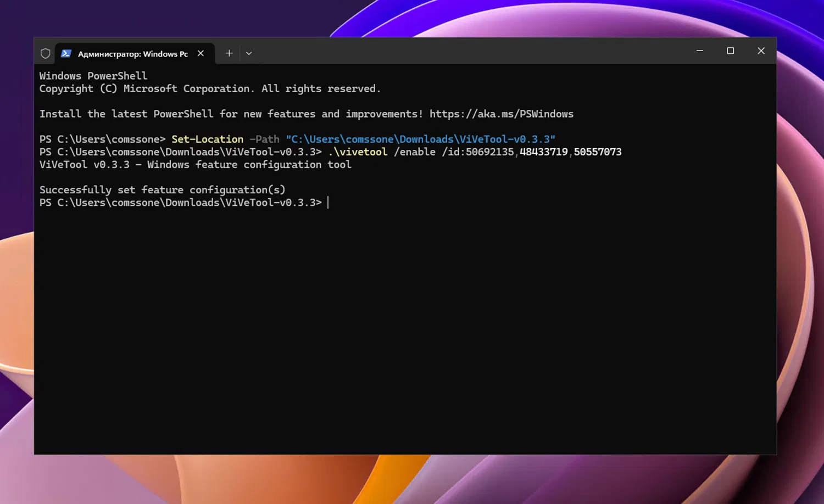This screenshot has width=824, height=504.
Task: Click the PowerShell icon on the tab
Action: [x=66, y=53]
